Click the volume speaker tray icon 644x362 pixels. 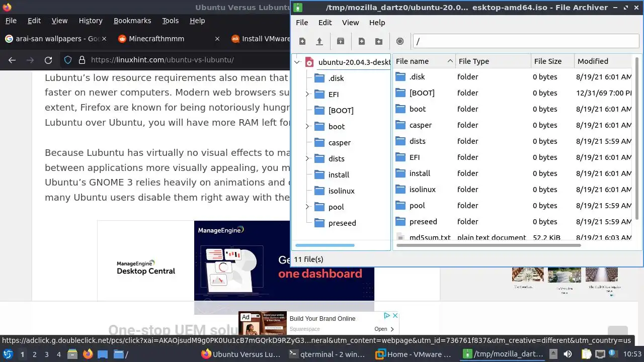coord(568,354)
